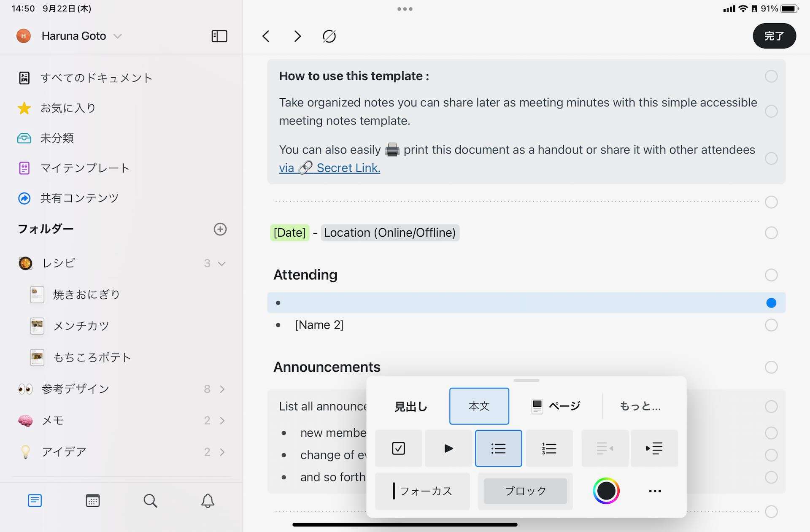The height and width of the screenshot is (532, 810).
Task: Apply ブロック block decoration
Action: tap(525, 491)
